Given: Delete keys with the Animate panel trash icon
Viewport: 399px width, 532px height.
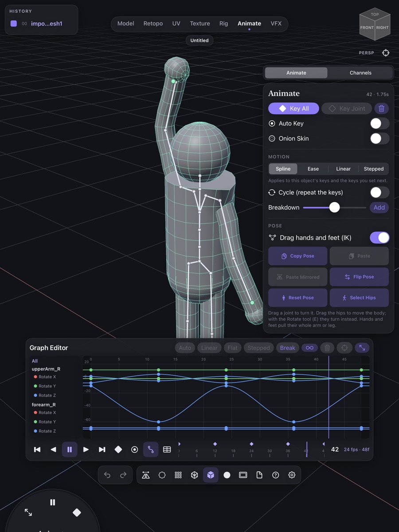Looking at the screenshot, I should click(382, 109).
